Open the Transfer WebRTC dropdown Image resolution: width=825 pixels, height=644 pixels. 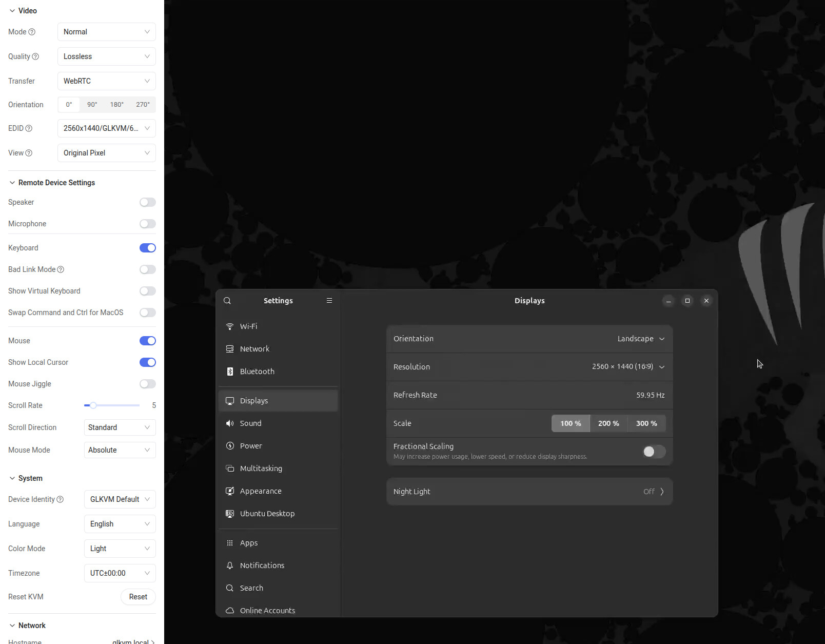pyautogui.click(x=106, y=81)
